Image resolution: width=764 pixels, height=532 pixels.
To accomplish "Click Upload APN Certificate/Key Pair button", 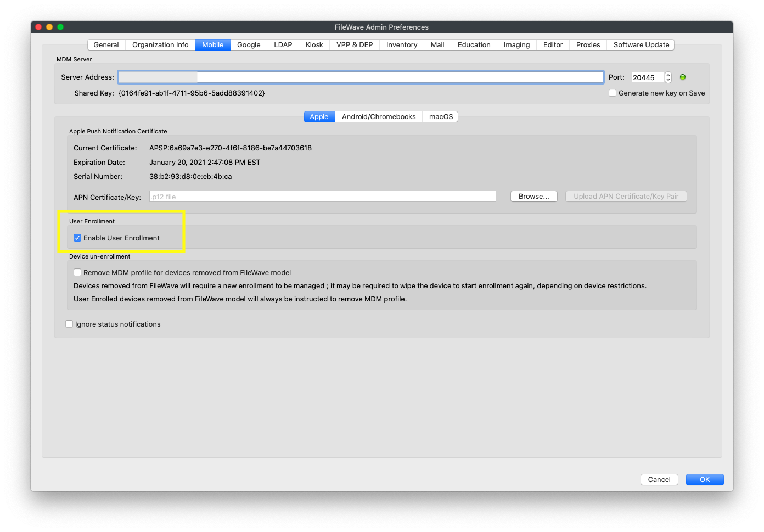I will tap(626, 197).
